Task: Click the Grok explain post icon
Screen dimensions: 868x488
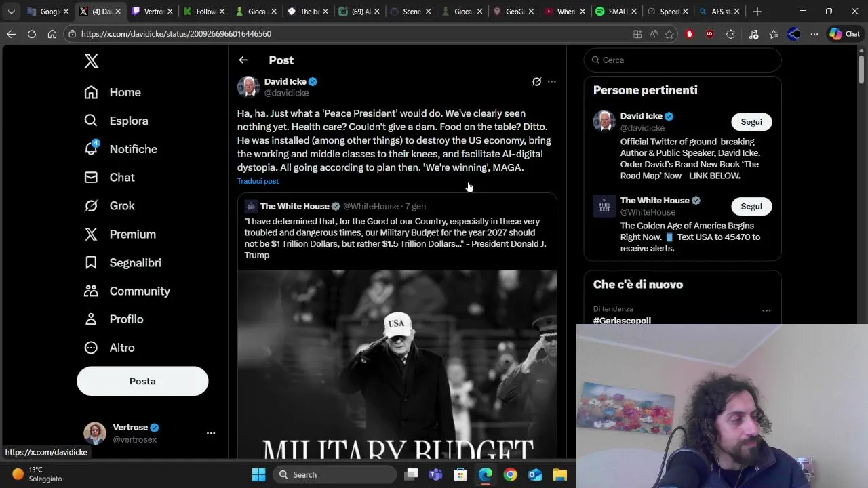Action: tap(536, 81)
